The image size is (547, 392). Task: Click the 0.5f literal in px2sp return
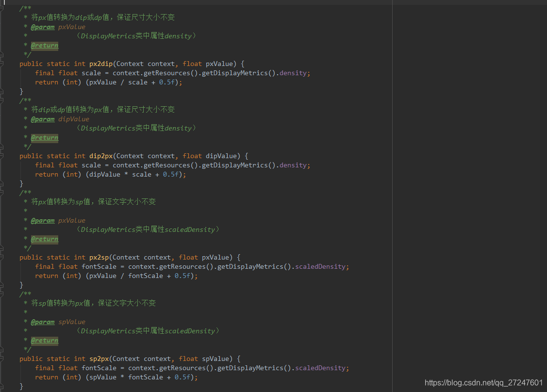182,276
